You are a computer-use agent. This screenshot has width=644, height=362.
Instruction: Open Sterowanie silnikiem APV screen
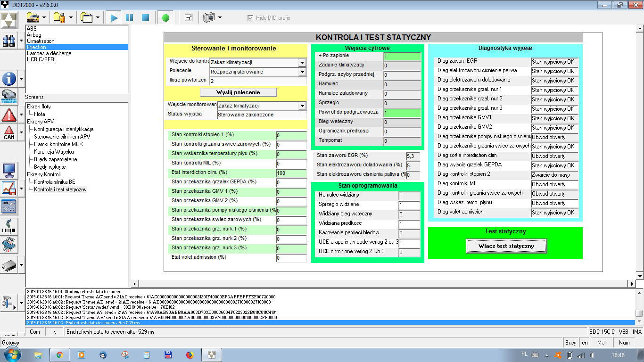[62, 137]
